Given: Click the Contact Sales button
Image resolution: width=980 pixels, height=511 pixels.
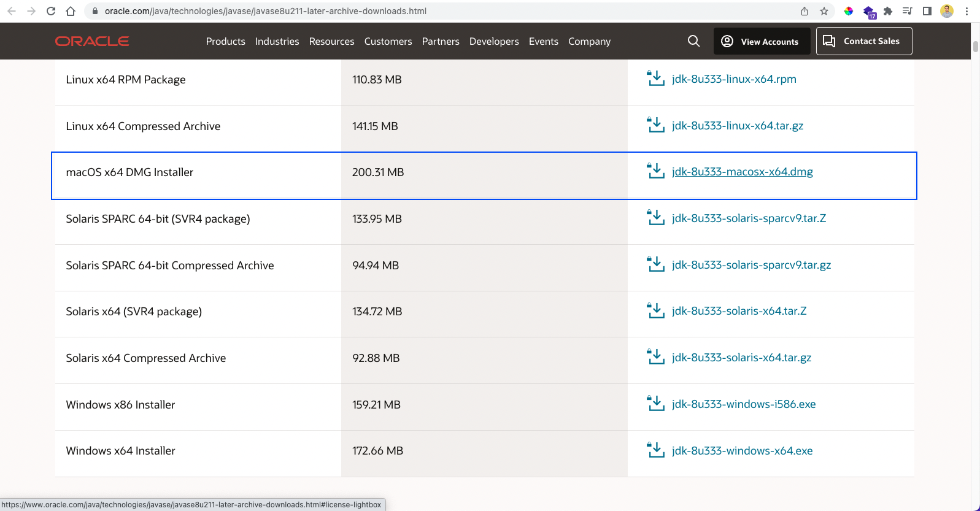Looking at the screenshot, I should tap(864, 41).
